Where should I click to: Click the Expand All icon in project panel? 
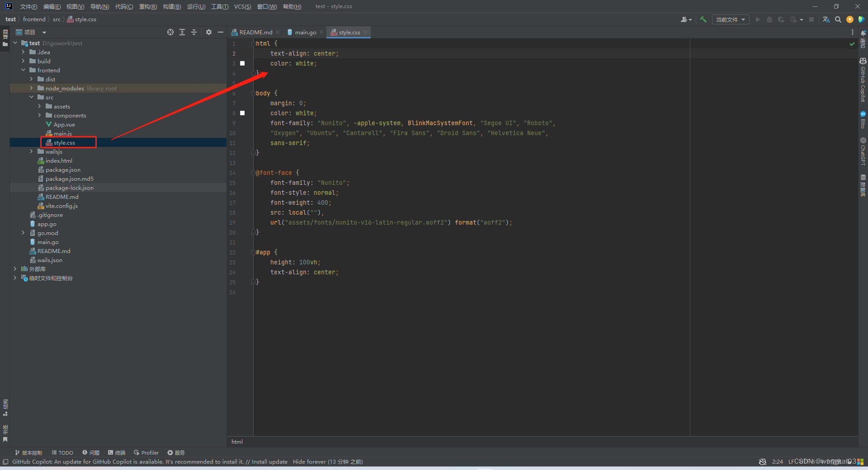[x=182, y=32]
